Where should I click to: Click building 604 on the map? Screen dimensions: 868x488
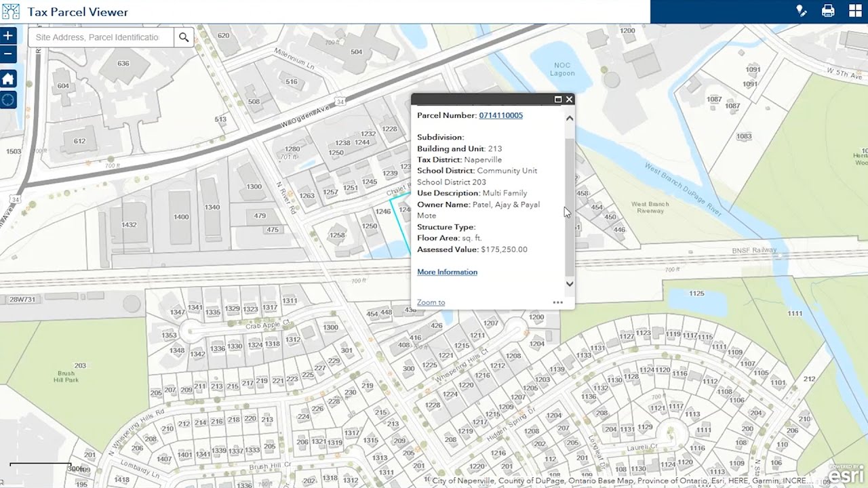(63, 86)
